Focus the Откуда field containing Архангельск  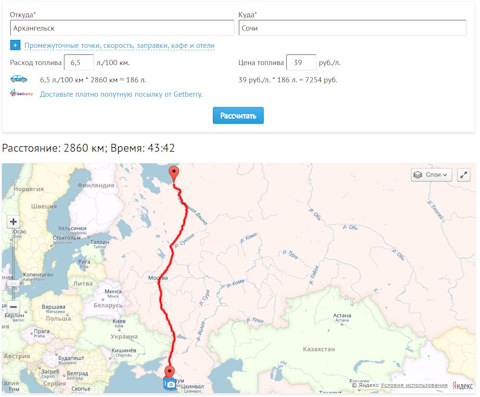point(122,28)
